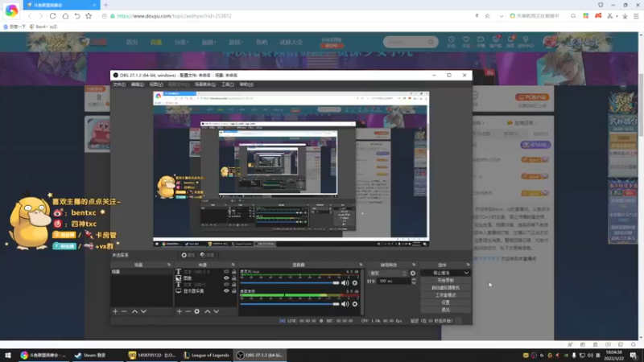Pop out the Controls dock
This screenshot has width=644, height=362.
click(x=468, y=265)
